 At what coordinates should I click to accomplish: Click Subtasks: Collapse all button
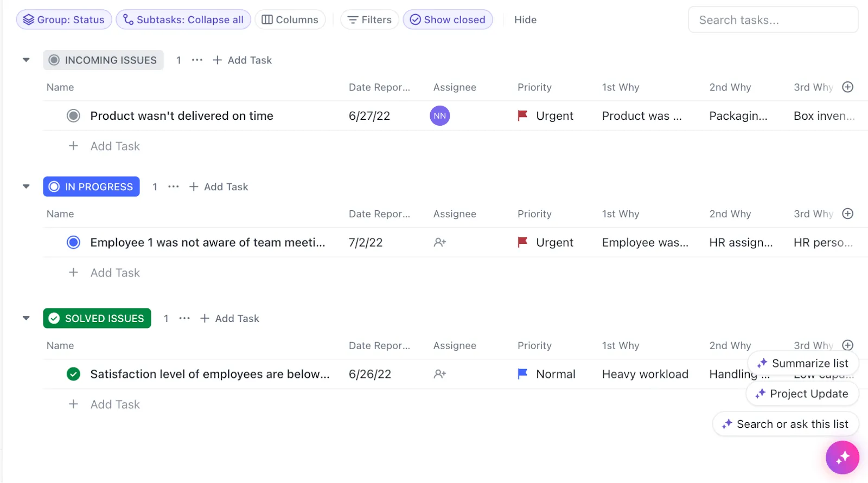(183, 20)
